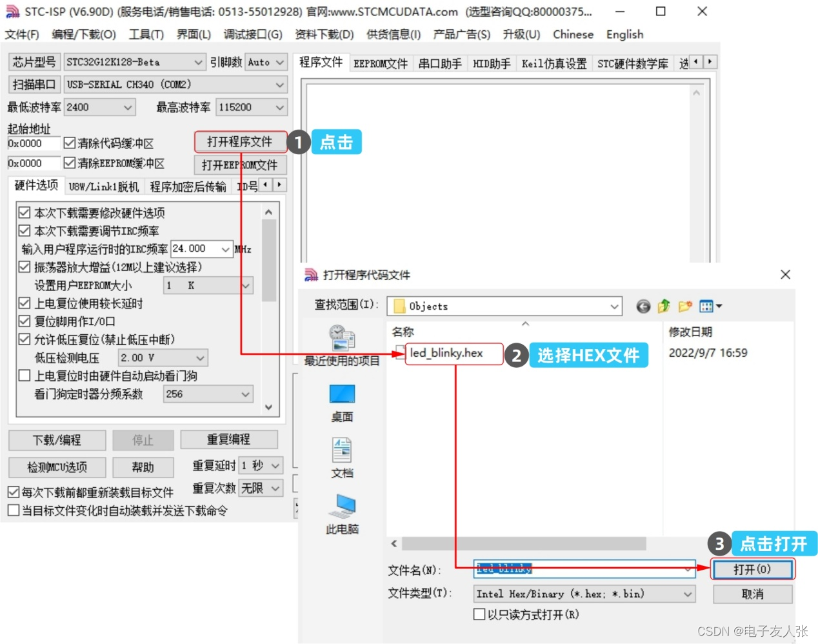Viewport: 818px width, 644px height.
Task: Click the file name input field
Action: coord(584,569)
